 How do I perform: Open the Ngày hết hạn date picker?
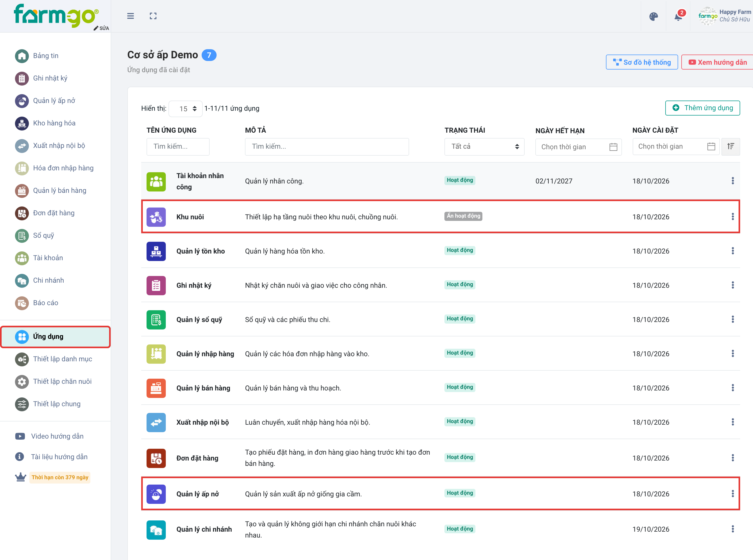coord(578,147)
